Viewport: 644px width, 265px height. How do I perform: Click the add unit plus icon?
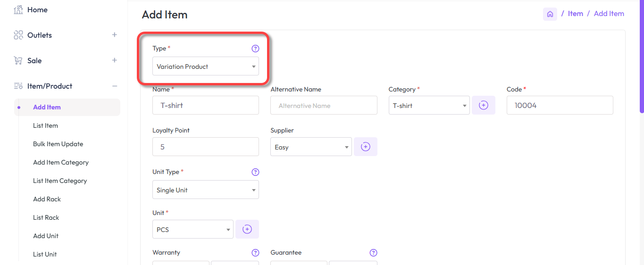coord(247,230)
